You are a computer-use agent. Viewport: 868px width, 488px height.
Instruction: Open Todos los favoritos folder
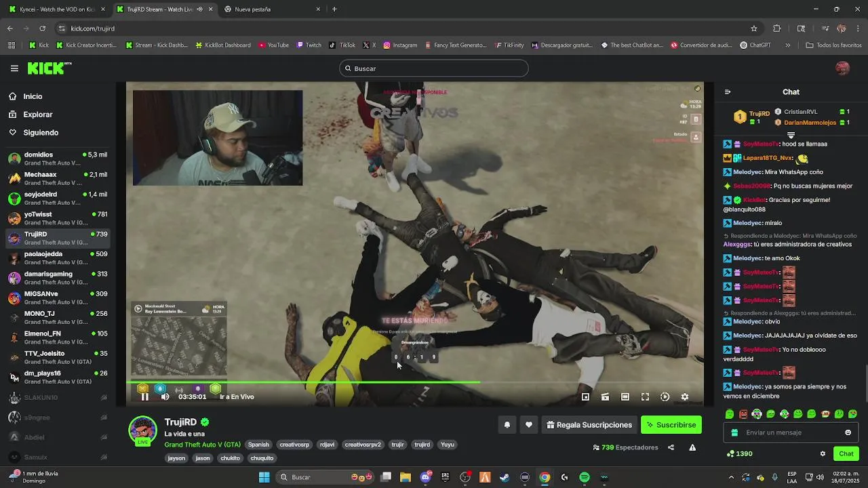(x=833, y=45)
